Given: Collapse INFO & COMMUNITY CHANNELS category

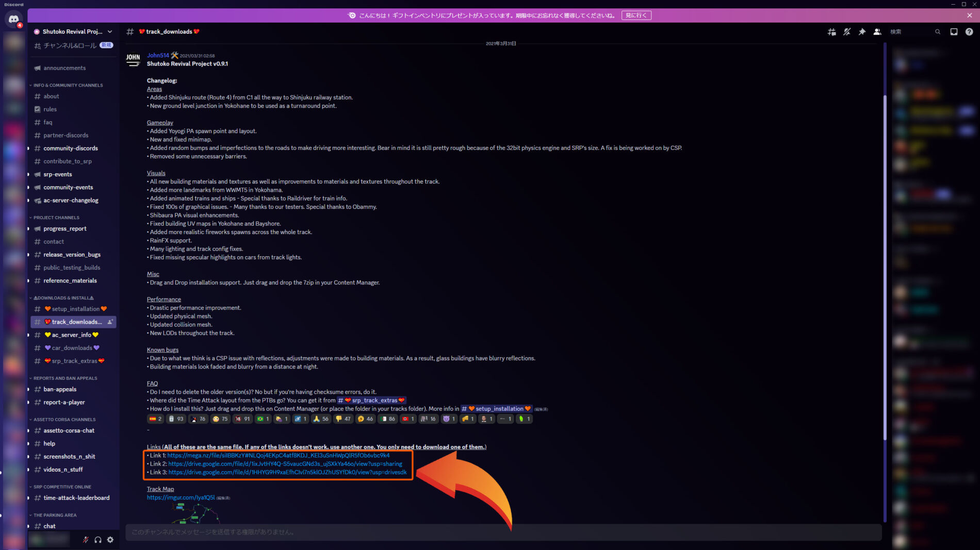Looking at the screenshot, I should [66, 85].
